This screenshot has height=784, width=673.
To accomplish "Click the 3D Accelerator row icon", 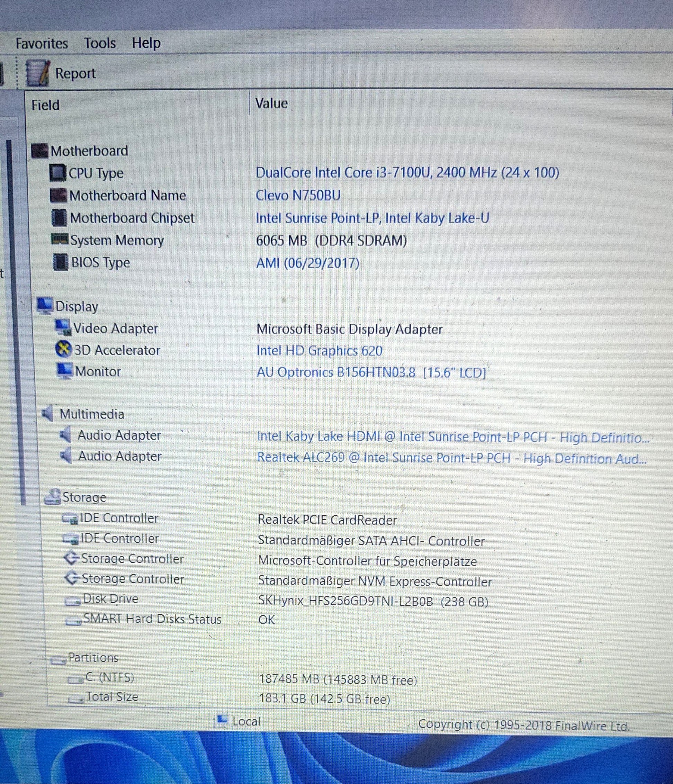I will click(x=63, y=350).
